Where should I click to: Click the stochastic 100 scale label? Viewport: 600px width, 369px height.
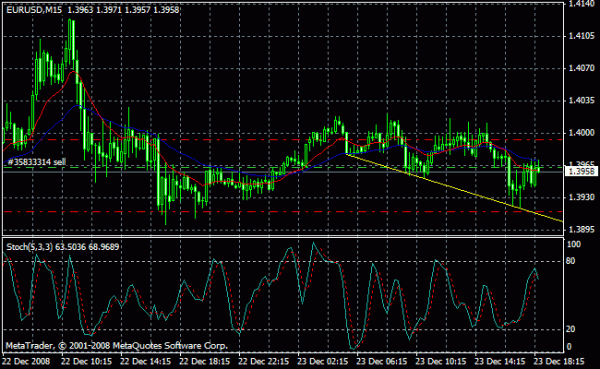point(574,244)
